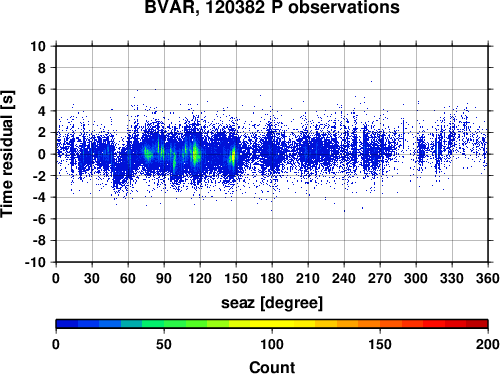Click the dark blue start of colorbar
The width and height of the screenshot is (500, 374).
pyautogui.click(x=67, y=324)
